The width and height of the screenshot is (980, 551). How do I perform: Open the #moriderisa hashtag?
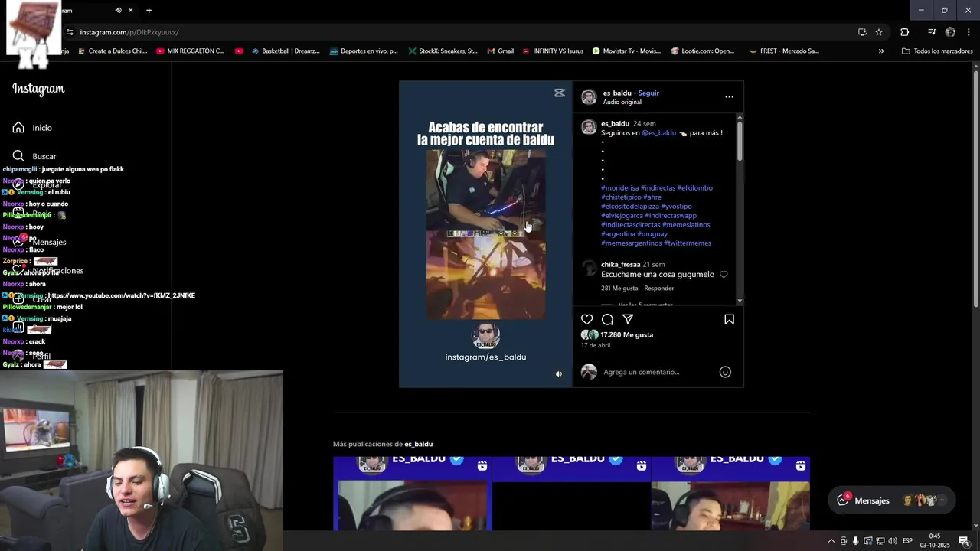619,187
